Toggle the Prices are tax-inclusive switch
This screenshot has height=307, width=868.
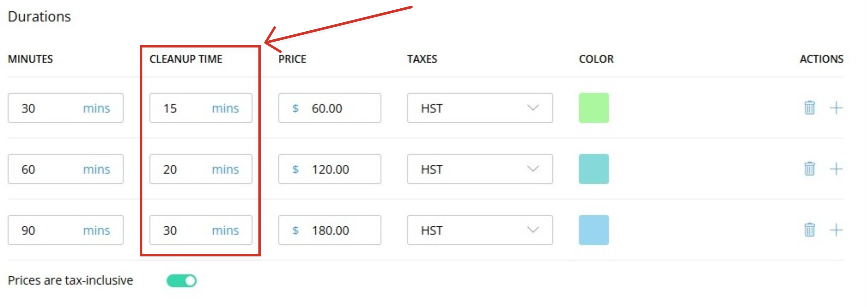pos(181,281)
